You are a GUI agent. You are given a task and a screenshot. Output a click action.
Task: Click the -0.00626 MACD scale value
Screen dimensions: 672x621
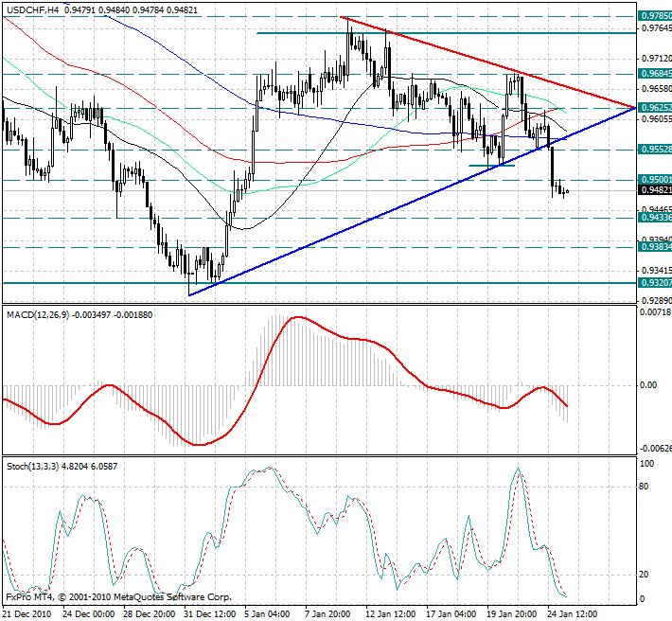[656, 449]
